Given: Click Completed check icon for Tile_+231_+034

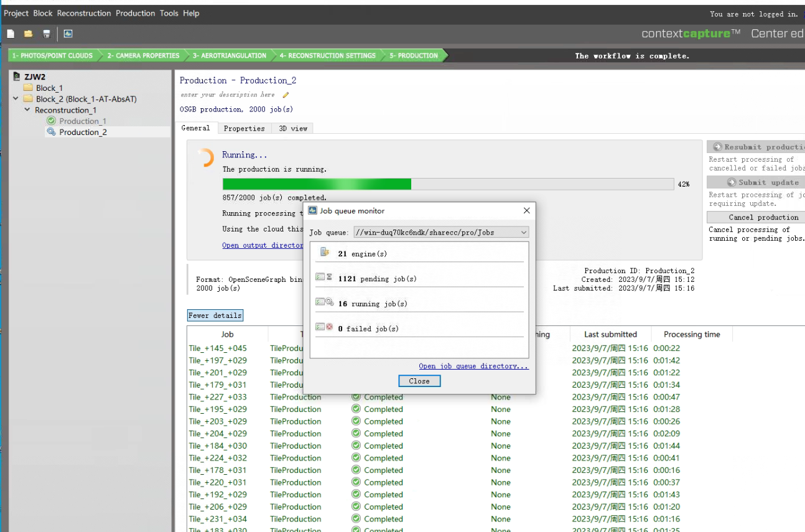Looking at the screenshot, I should 356,519.
